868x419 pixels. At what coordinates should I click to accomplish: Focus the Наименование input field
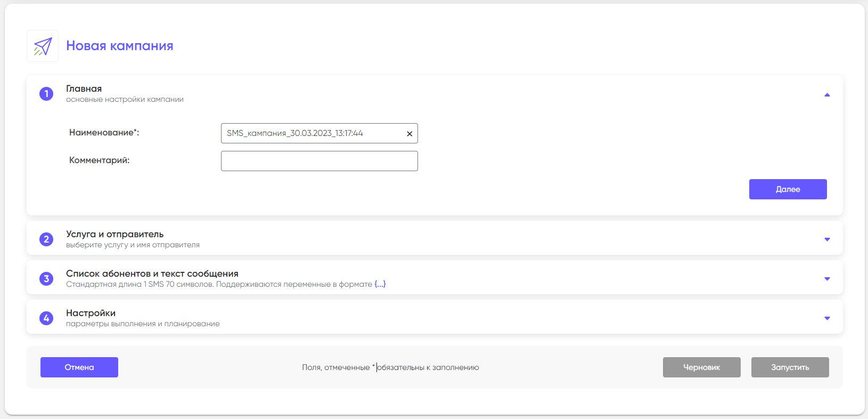(312, 133)
